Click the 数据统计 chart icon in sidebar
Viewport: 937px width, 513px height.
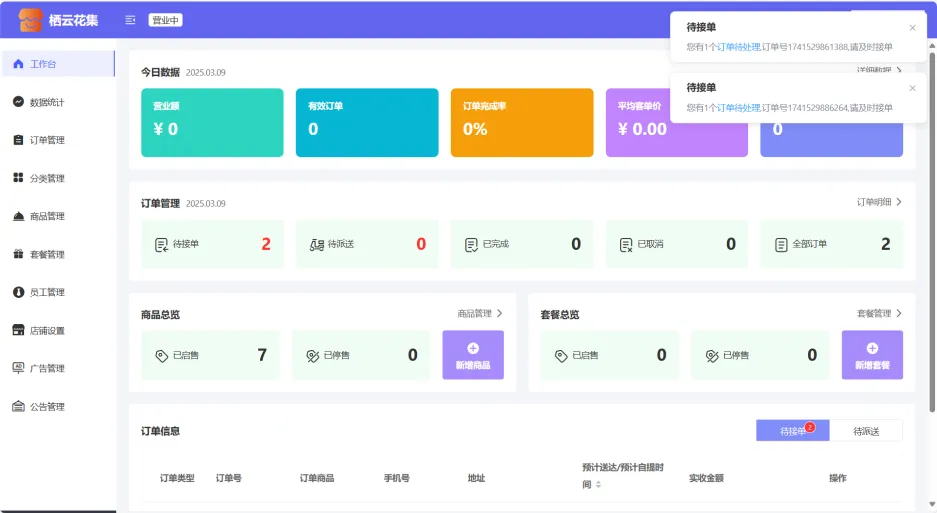click(18, 102)
